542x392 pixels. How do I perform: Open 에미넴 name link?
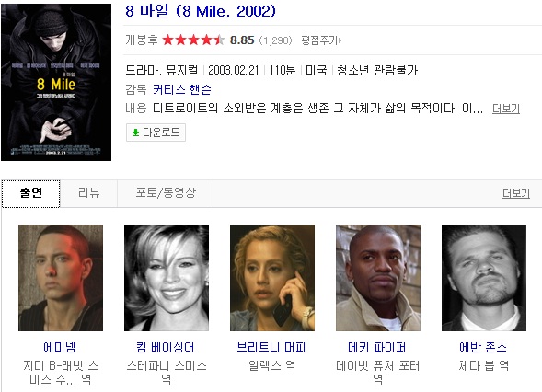[60, 347]
